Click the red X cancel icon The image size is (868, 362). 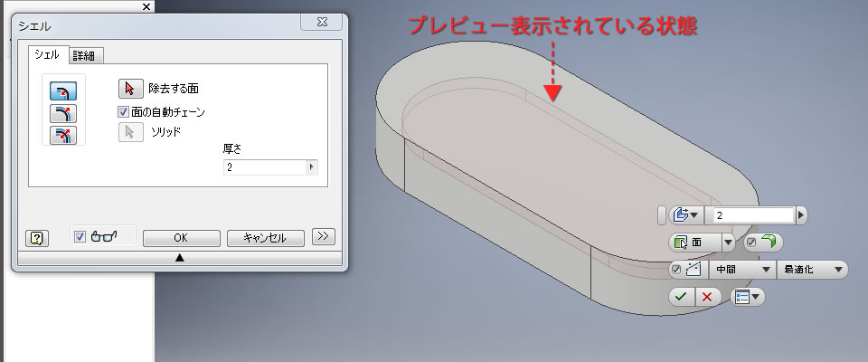[x=707, y=297]
